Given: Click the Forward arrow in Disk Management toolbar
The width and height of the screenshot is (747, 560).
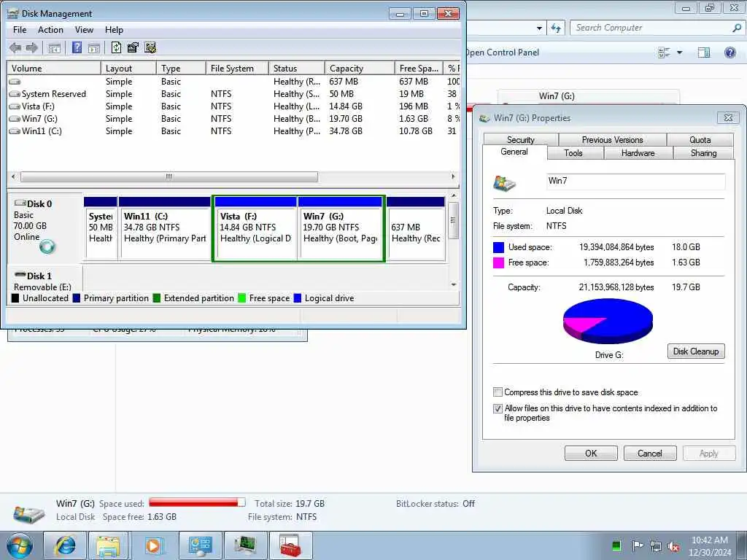Looking at the screenshot, I should click(x=32, y=47).
